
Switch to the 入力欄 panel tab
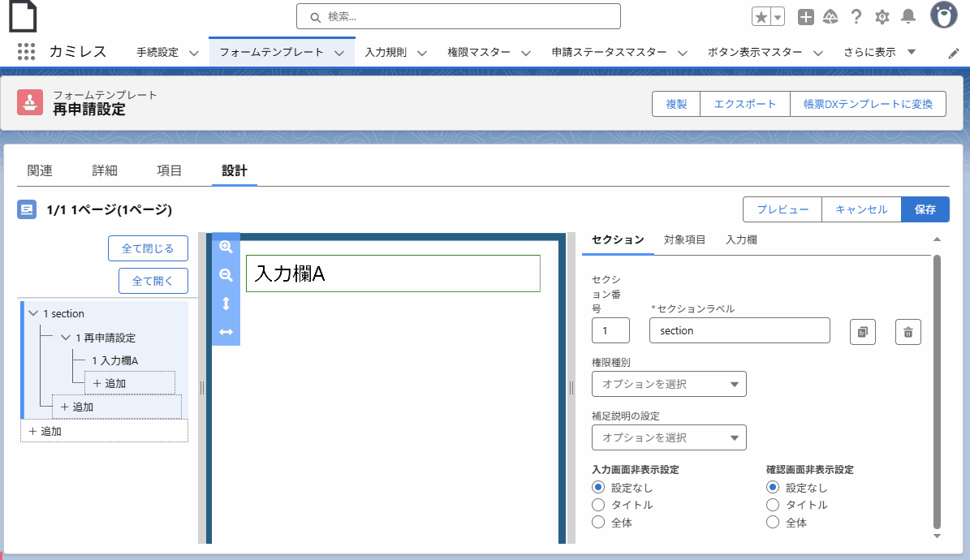(x=741, y=240)
